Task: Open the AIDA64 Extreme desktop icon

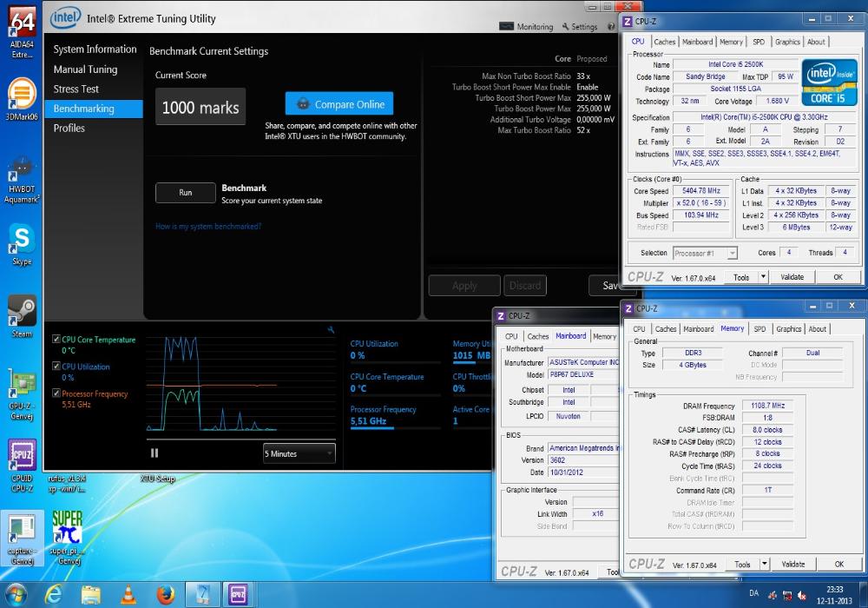Action: click(x=23, y=31)
